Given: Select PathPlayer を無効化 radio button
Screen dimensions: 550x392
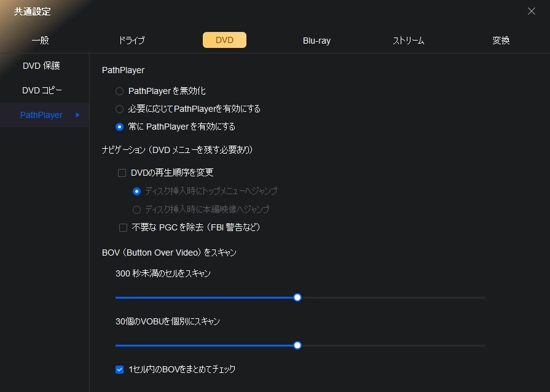Looking at the screenshot, I should click(x=120, y=91).
